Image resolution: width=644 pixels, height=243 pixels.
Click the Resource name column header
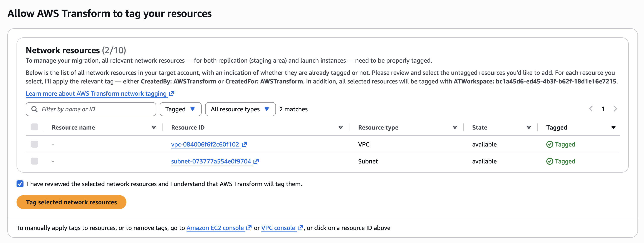click(73, 128)
